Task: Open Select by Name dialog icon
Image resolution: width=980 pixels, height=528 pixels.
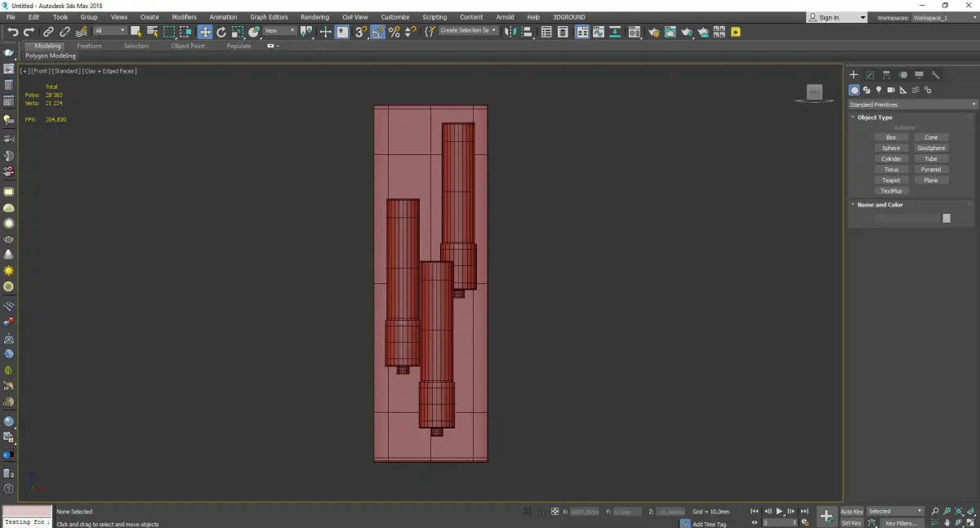Action: coord(152,32)
